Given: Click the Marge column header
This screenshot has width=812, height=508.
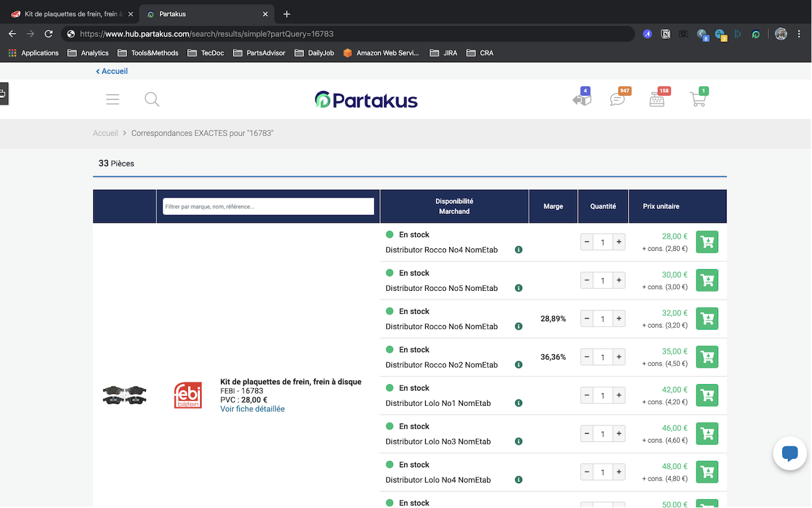Looking at the screenshot, I should [x=553, y=206].
